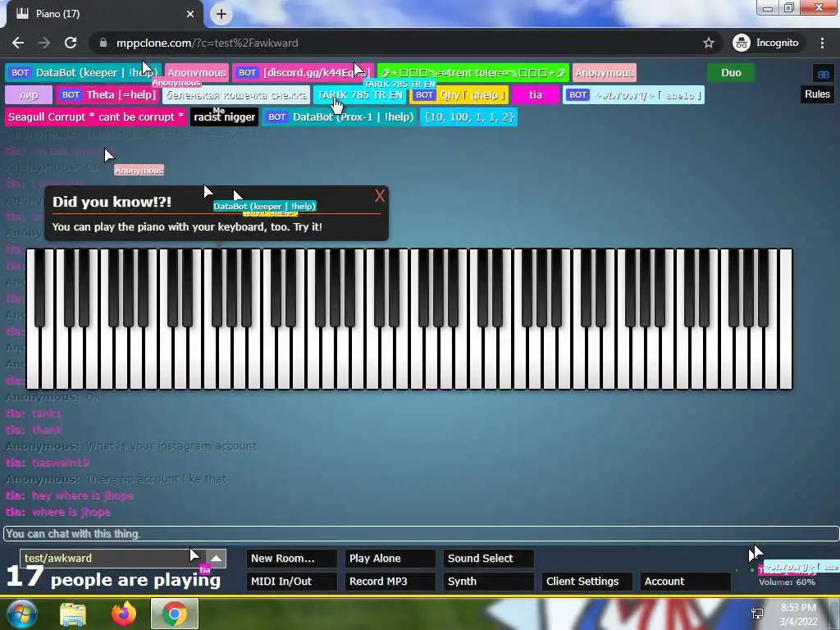This screenshot has height=630, width=840.
Task: Expand the test/awkward room dropdown arrow
Action: coord(216,558)
